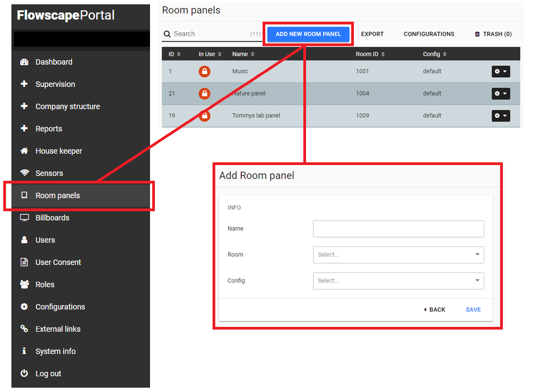Open Roles from sidebar
The width and height of the screenshot is (536, 392).
click(x=45, y=284)
